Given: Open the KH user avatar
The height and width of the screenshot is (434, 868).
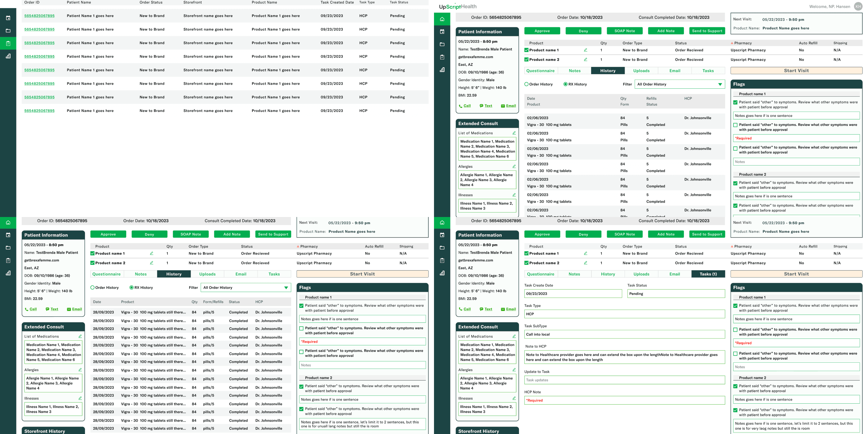Looking at the screenshot, I should point(858,7).
